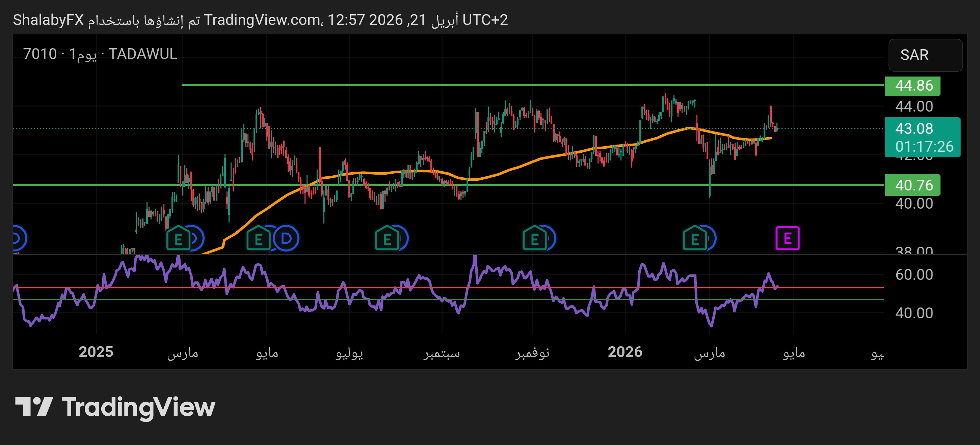
Task: Click the magenta upcoming earnings E marker
Action: tap(787, 238)
